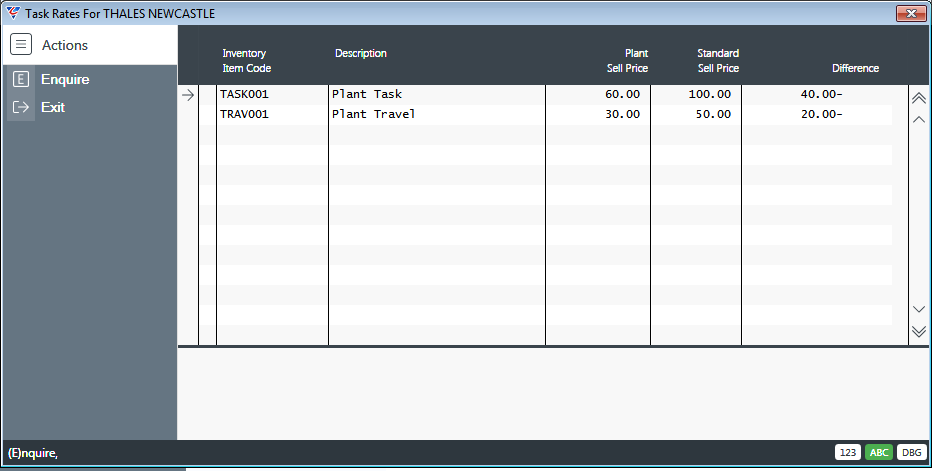Select the Enquire action

point(65,79)
